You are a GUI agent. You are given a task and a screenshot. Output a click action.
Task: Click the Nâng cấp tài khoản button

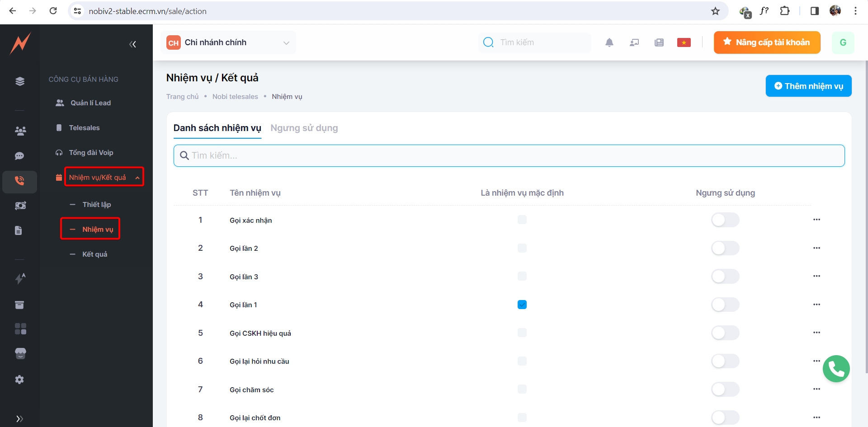point(767,42)
